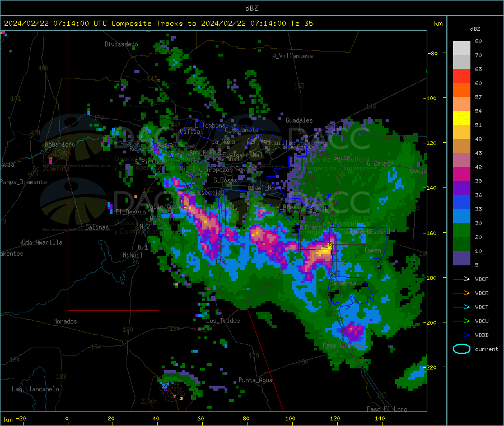Select the red 60–65 dBZ color swatch
The width and height of the screenshot is (504, 426).
pyautogui.click(x=461, y=76)
